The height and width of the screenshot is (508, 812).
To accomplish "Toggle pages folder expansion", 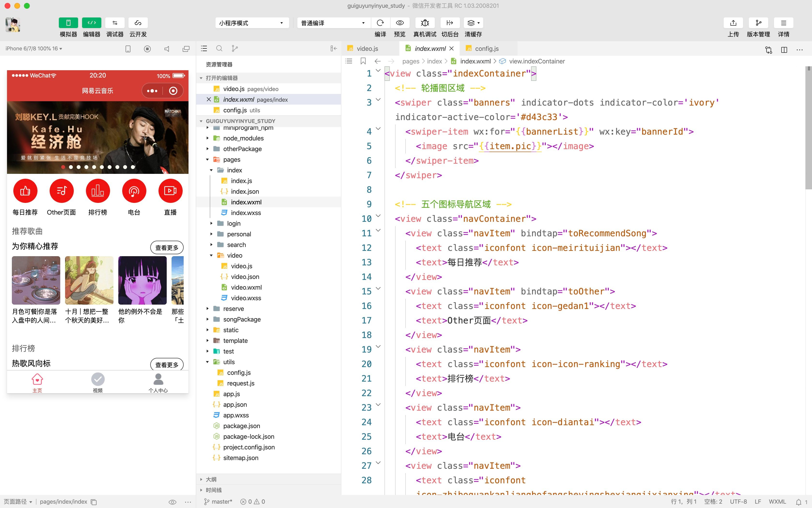I will pyautogui.click(x=208, y=159).
